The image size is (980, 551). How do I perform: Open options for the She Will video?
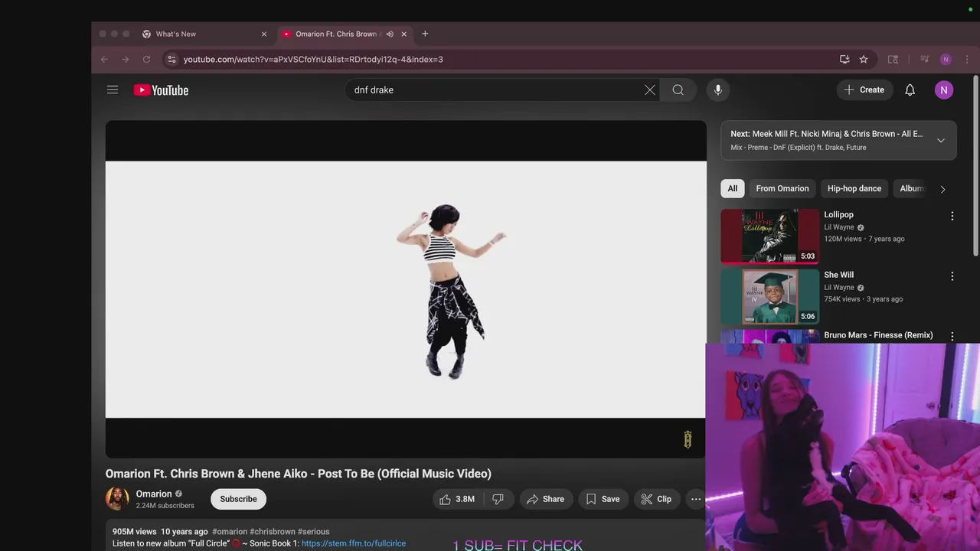[952, 276]
